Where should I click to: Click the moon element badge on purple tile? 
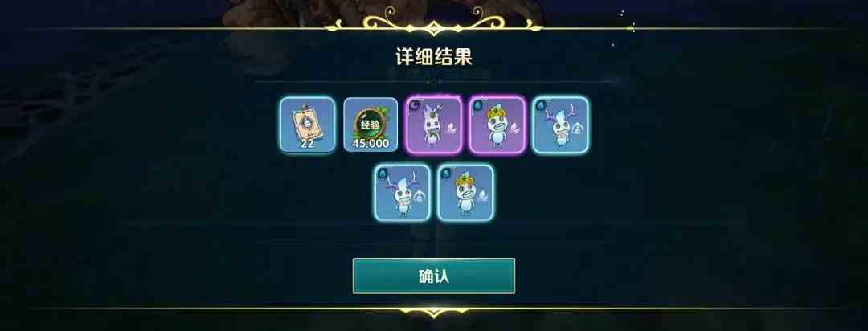coord(414,104)
